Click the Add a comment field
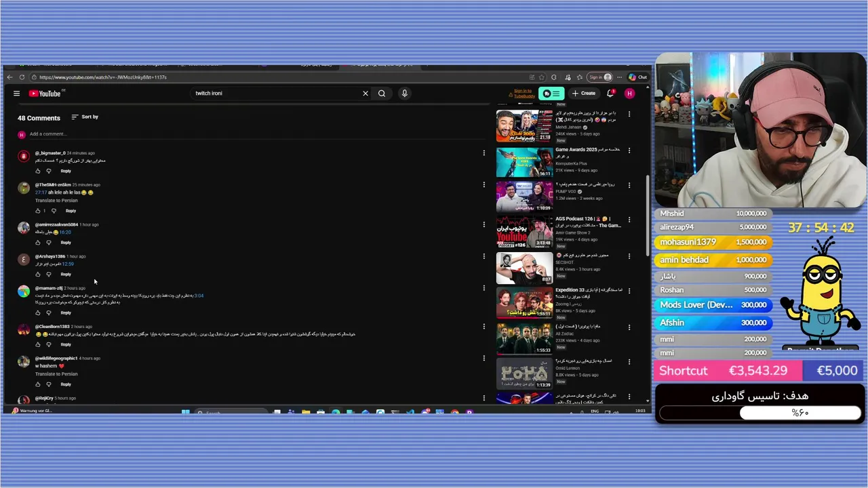868x488 pixels. 258,134
